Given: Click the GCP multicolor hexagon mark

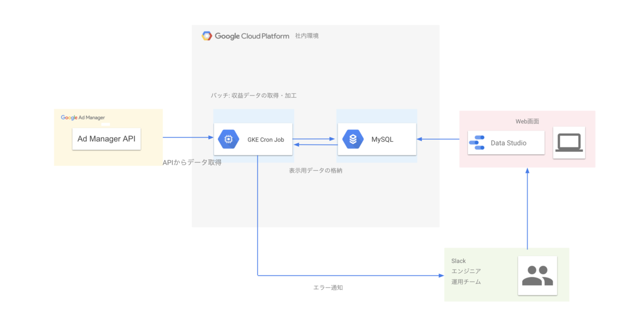Looking at the screenshot, I should (x=206, y=35).
